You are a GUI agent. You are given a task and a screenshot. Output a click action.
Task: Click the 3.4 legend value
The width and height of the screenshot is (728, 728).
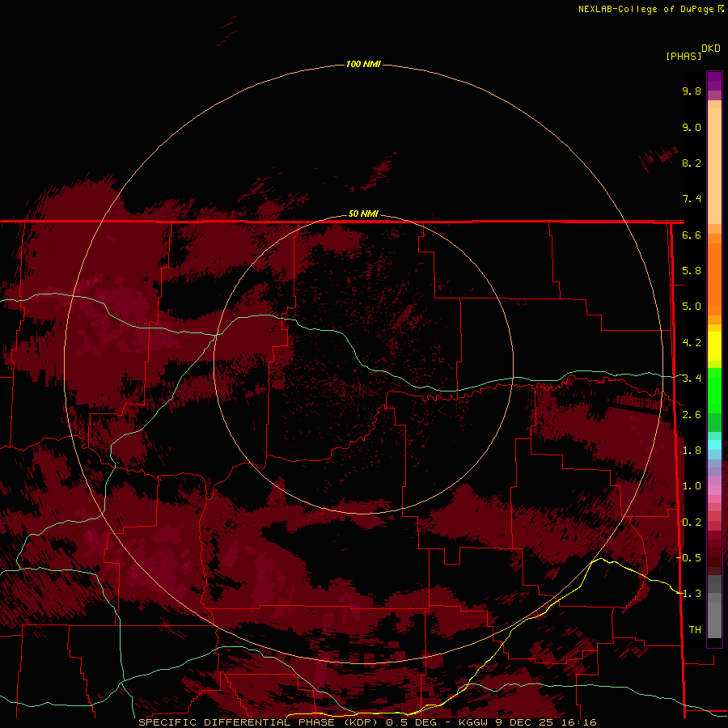[692, 379]
